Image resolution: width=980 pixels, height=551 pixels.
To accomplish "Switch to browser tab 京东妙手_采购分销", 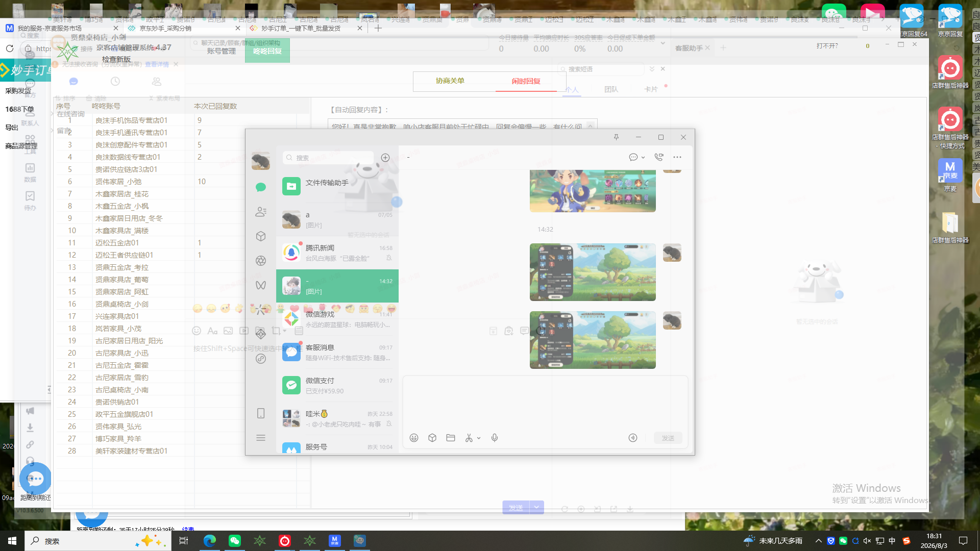I will 184,29.
